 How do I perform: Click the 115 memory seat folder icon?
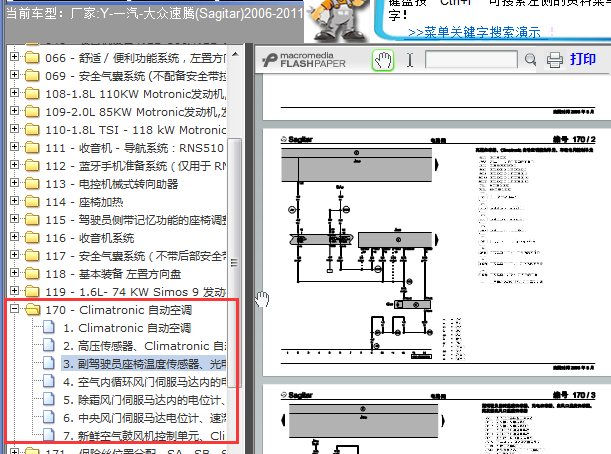coord(32,220)
